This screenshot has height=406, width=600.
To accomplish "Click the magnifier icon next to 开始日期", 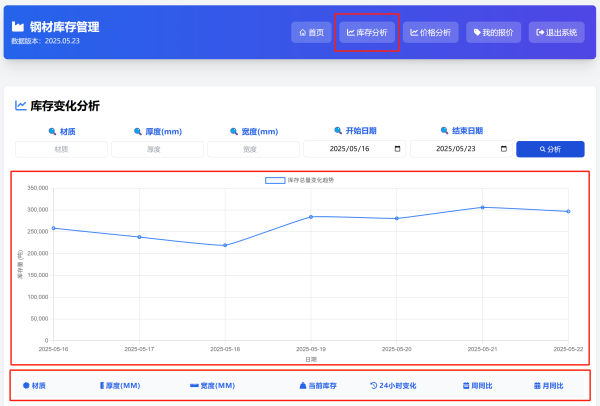I will click(338, 131).
